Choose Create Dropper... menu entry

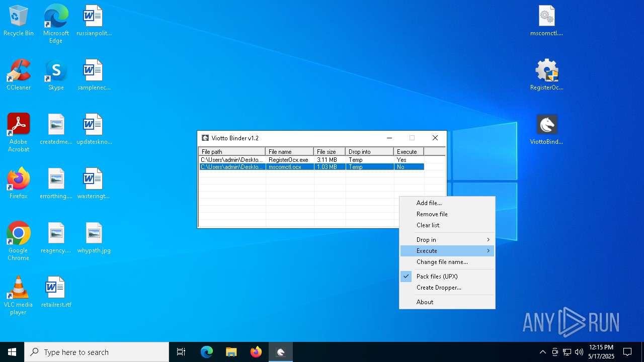point(447,288)
